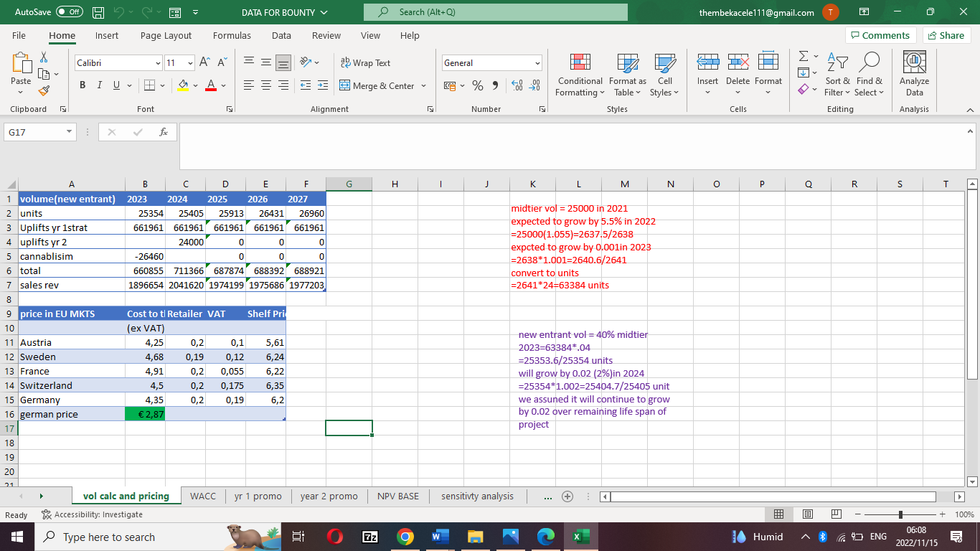This screenshot has width=980, height=551.
Task: Click the zoom slider in the status bar
Action: click(x=900, y=514)
